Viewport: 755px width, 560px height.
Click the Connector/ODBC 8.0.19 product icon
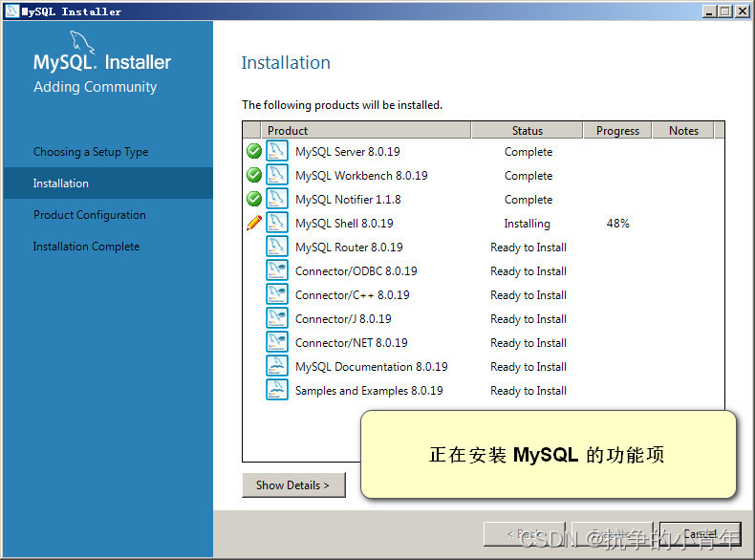click(277, 270)
